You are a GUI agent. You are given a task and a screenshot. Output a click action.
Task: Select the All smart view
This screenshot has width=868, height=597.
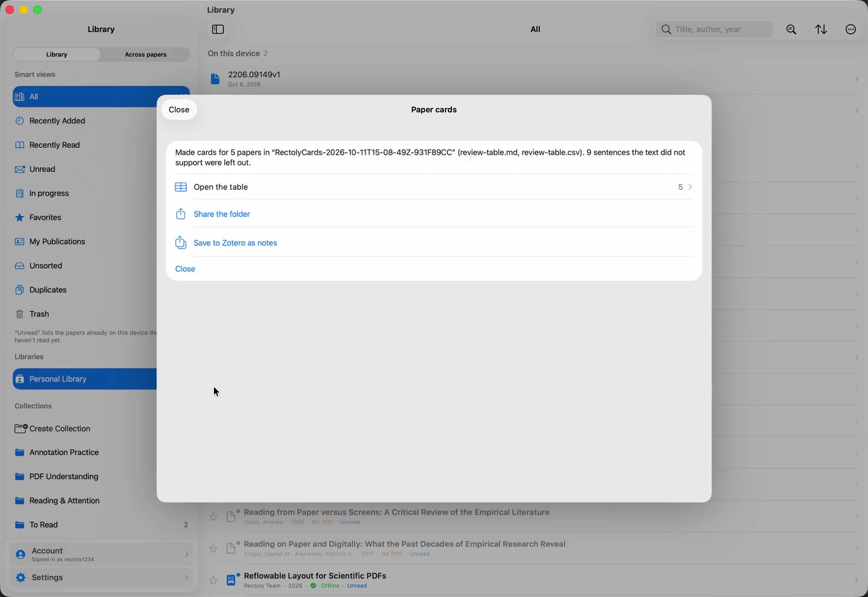point(84,96)
